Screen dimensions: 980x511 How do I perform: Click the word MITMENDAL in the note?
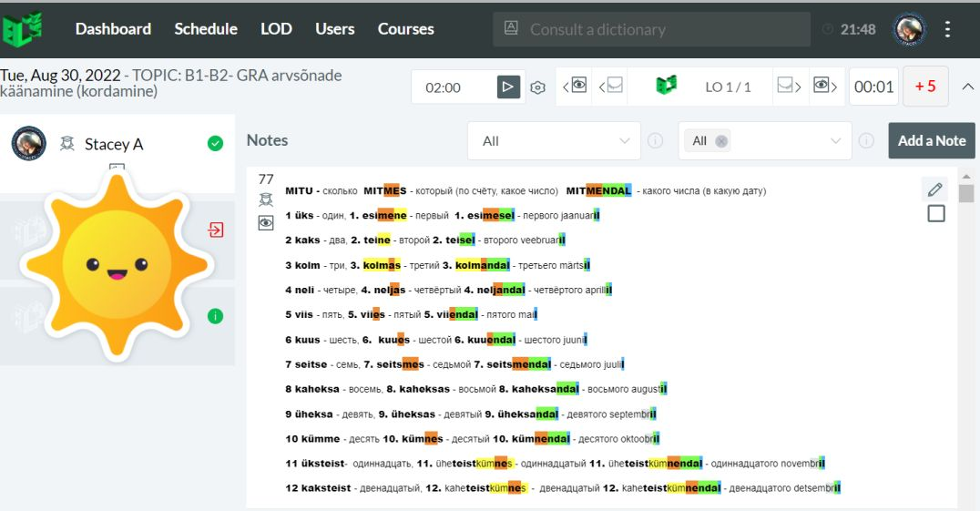pos(598,190)
